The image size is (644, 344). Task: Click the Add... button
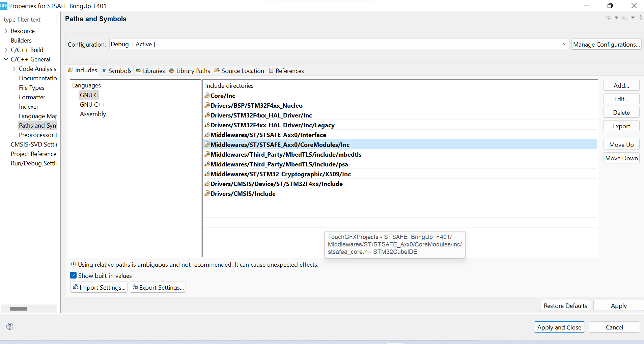pos(621,85)
